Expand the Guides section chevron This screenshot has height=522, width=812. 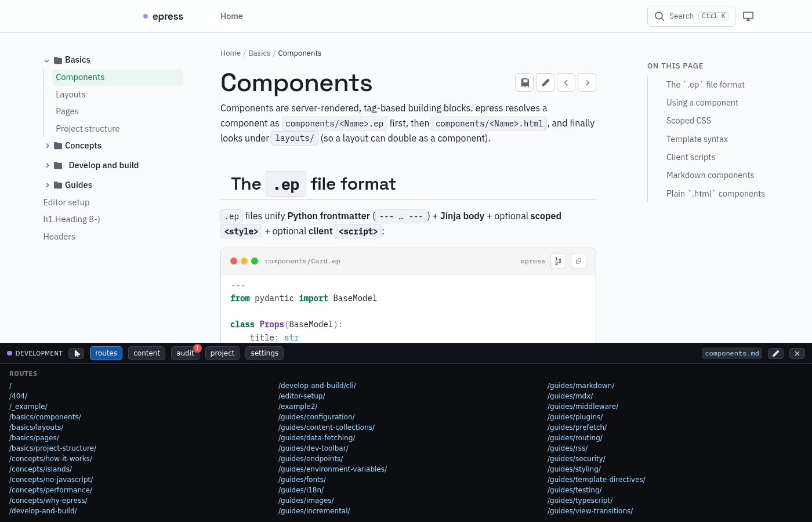click(x=47, y=185)
